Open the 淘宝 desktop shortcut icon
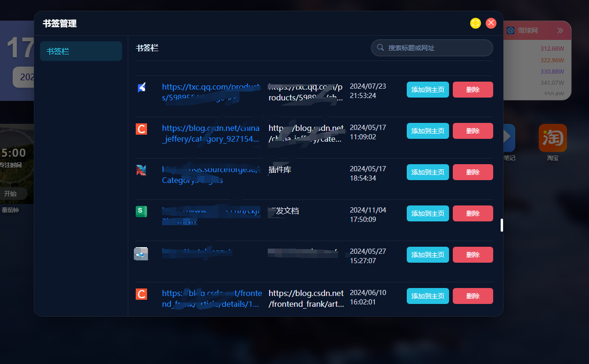 552,138
